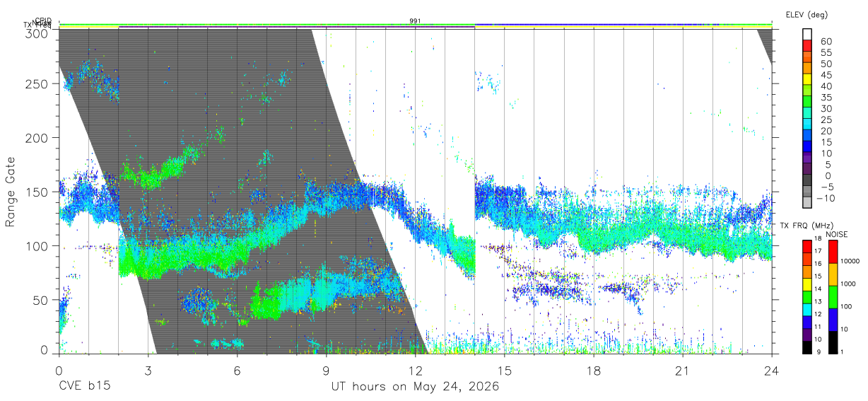The width and height of the screenshot is (868, 401).
Task: Click the '100' tick on the Range Gate axis
Action: [x=37, y=246]
